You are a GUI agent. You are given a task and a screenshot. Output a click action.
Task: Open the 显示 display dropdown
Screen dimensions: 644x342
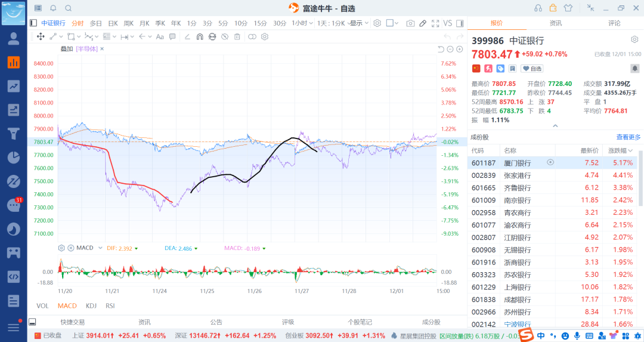pos(359,23)
